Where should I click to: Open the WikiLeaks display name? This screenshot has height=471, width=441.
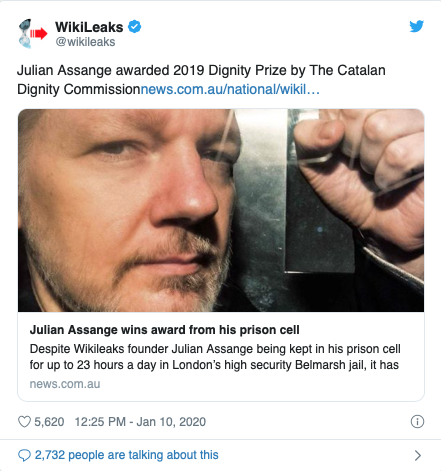89,27
